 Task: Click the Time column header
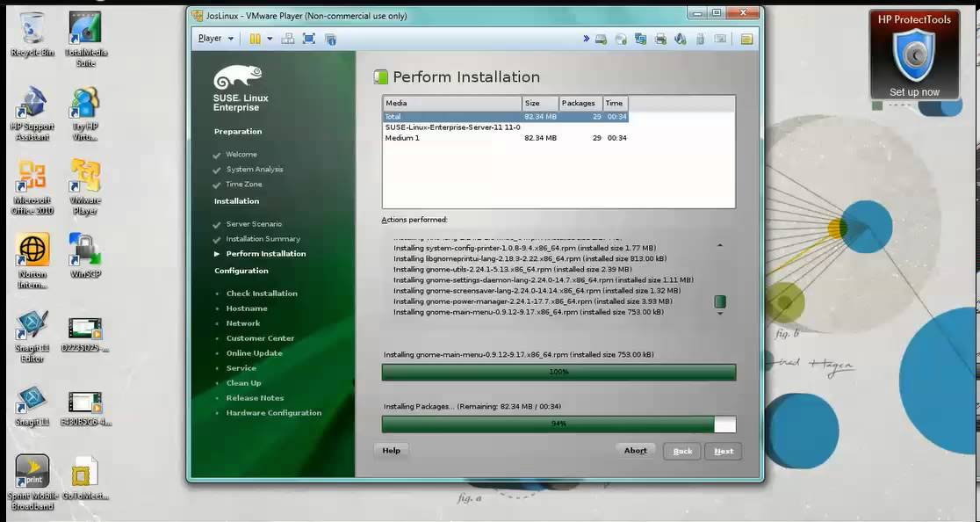tap(616, 103)
